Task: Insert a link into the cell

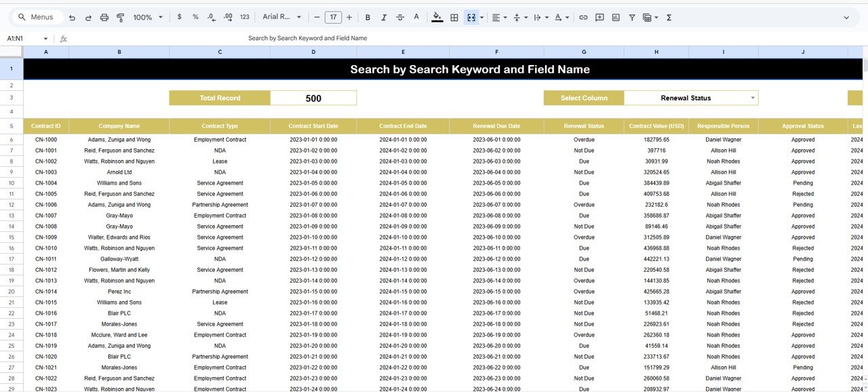Action: pos(583,17)
